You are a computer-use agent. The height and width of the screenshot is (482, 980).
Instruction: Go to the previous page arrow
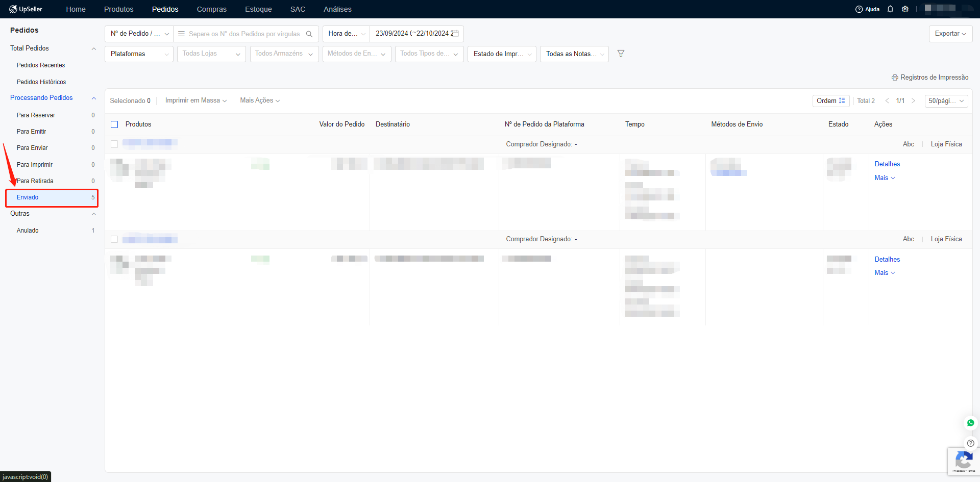887,101
